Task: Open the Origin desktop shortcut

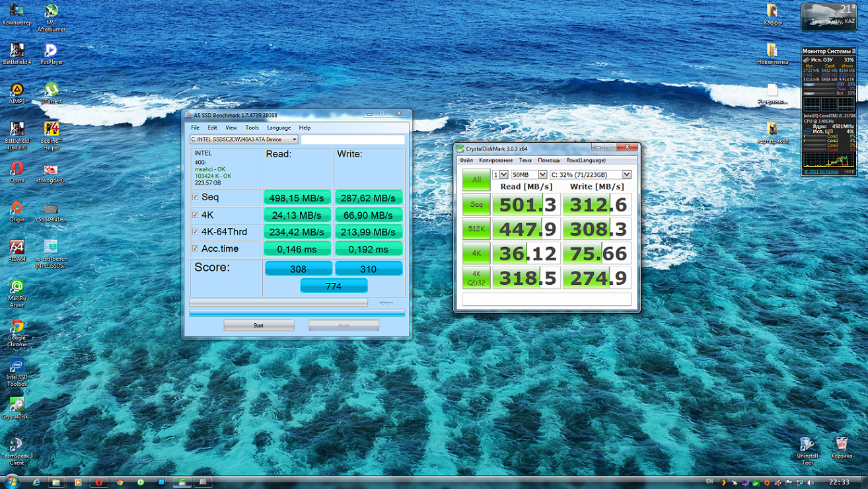Action: pos(17,208)
